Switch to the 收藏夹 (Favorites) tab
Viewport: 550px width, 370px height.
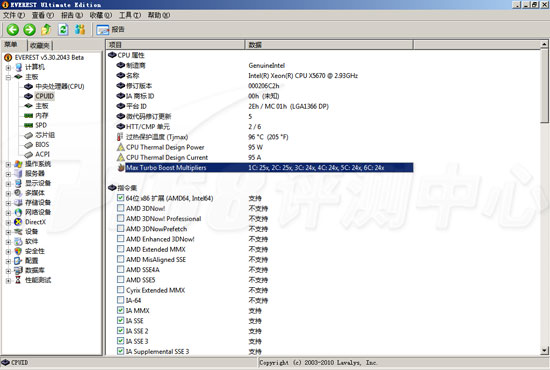40,46
